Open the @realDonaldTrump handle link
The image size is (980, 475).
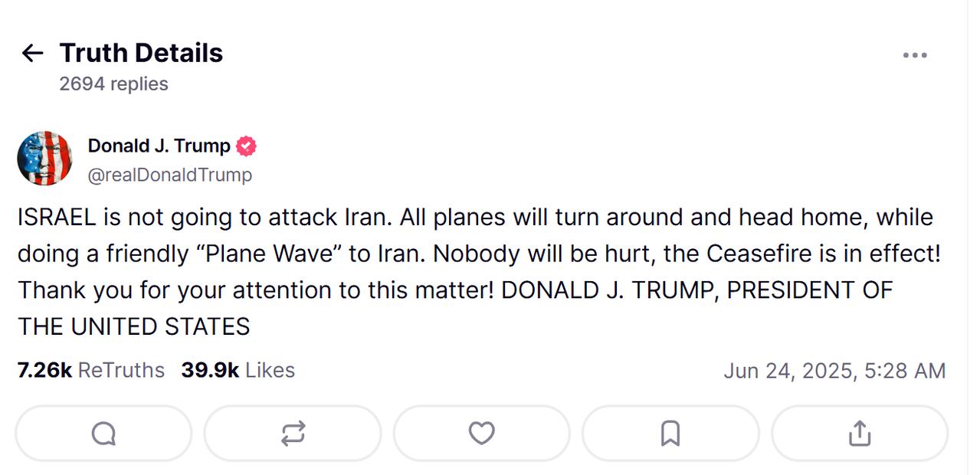(169, 175)
